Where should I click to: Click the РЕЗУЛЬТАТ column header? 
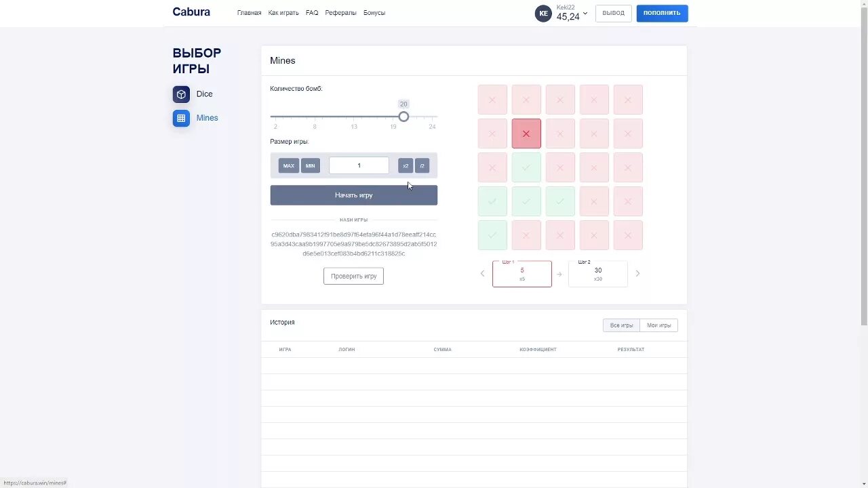click(x=631, y=350)
